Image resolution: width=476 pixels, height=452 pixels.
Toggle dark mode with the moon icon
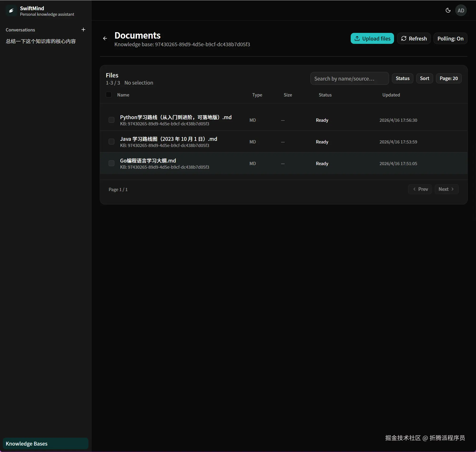point(448,10)
